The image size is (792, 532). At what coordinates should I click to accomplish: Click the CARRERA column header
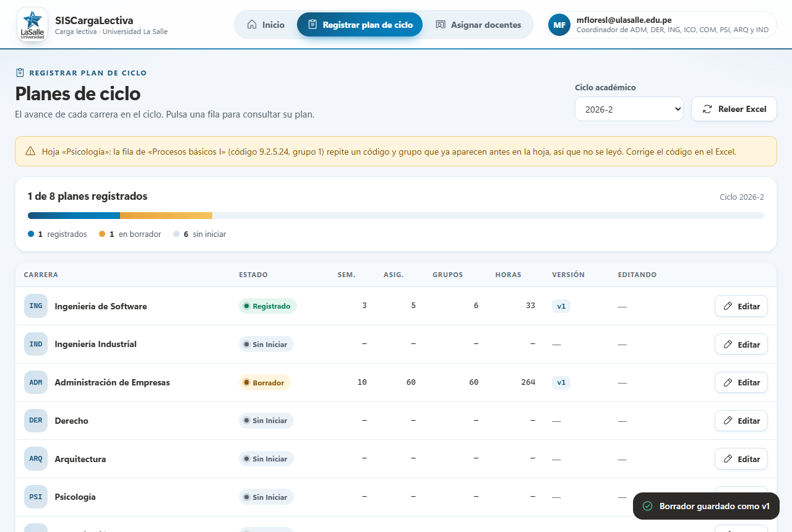click(x=41, y=275)
